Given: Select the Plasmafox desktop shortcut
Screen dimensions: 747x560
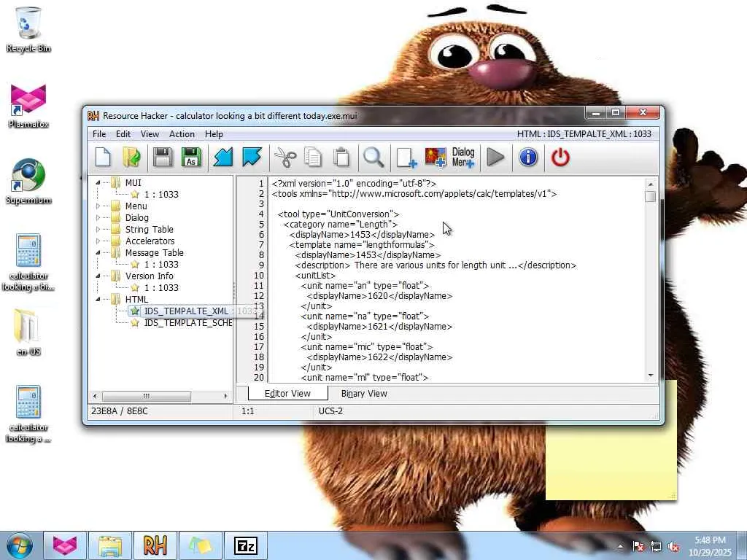Looking at the screenshot, I should coord(28,106).
